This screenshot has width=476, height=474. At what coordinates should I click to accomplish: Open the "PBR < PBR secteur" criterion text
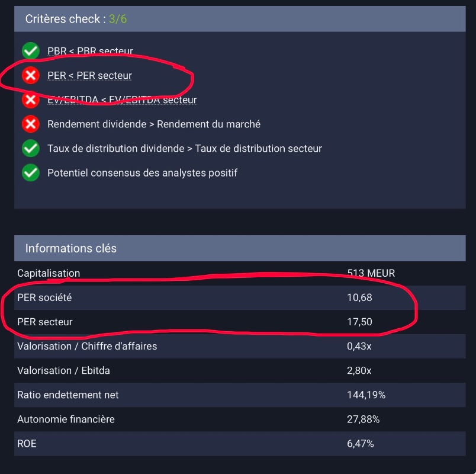coord(90,51)
